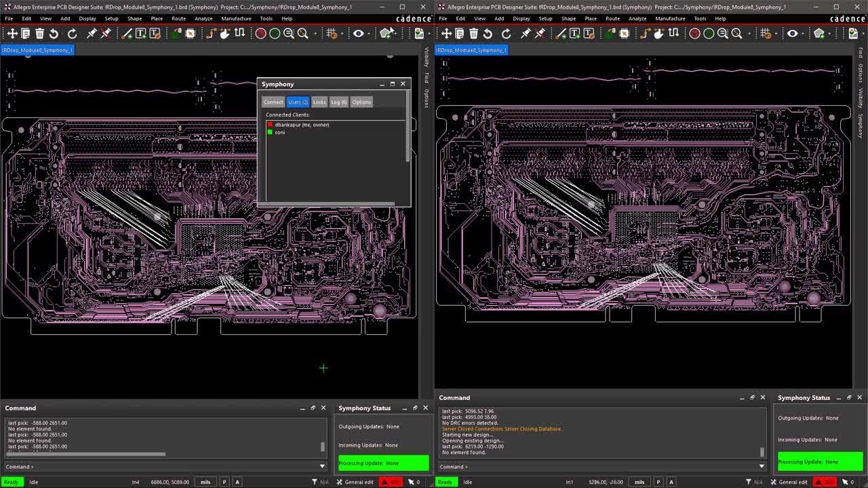
Task: Open Shape menu in right window
Action: coord(568,18)
